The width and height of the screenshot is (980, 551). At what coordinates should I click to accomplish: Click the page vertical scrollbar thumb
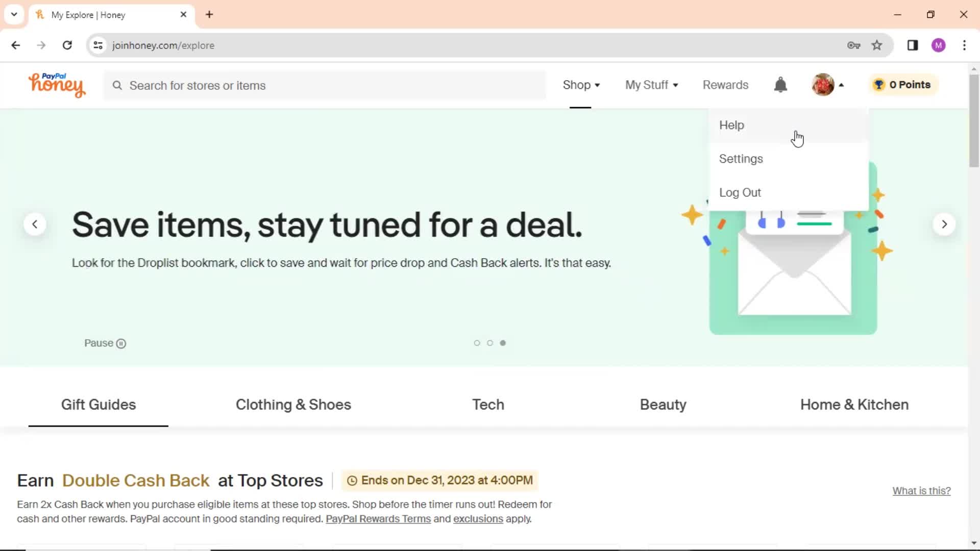974,121
